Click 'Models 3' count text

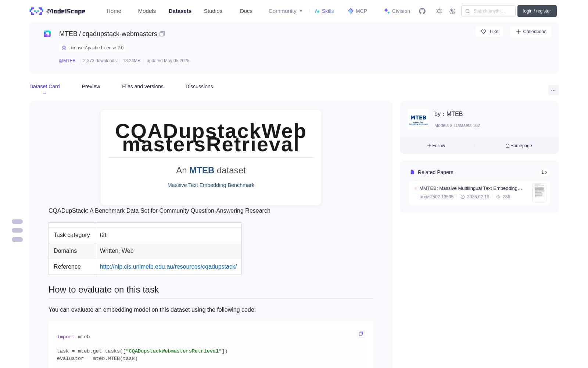tap(443, 125)
